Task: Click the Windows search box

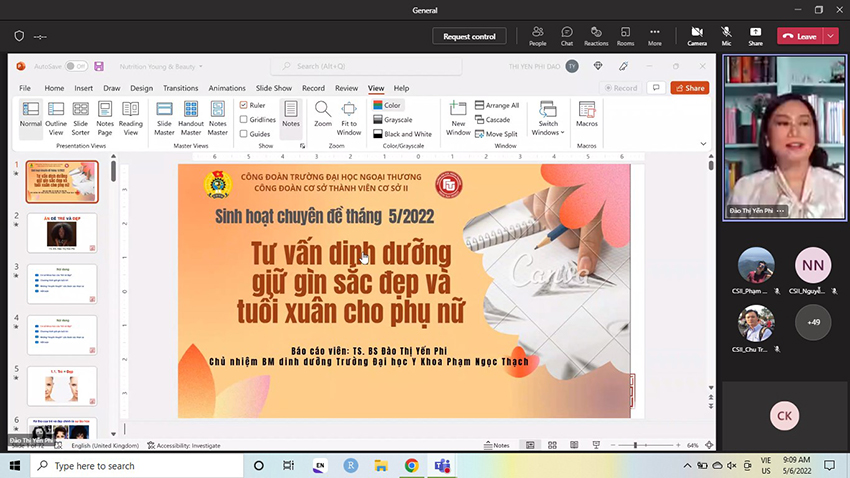Action: 137,466
